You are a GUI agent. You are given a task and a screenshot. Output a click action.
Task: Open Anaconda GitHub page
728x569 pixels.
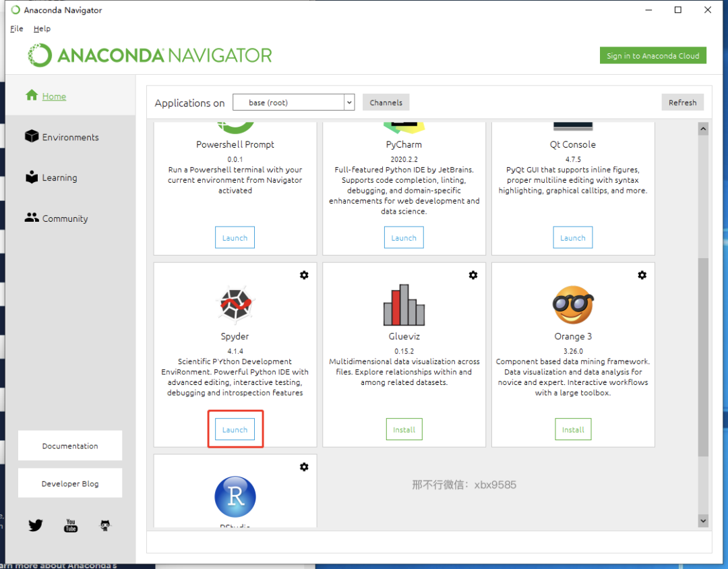(105, 525)
